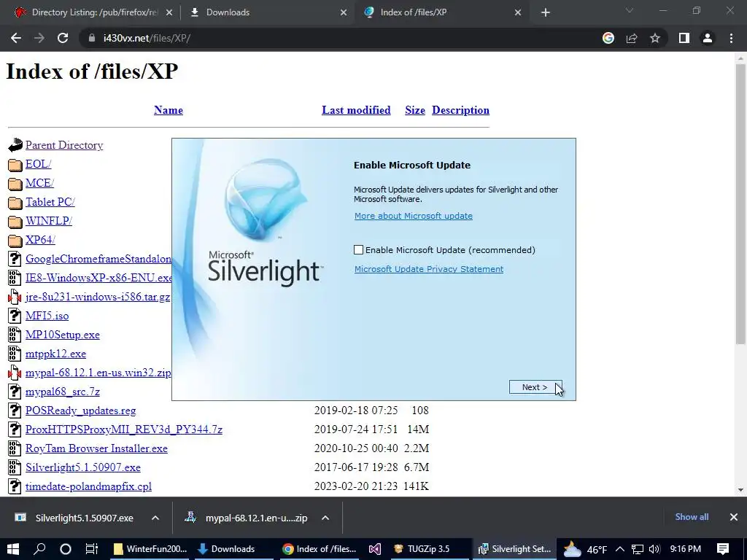Close the downloads bar
The height and width of the screenshot is (560, 747).
[734, 517]
